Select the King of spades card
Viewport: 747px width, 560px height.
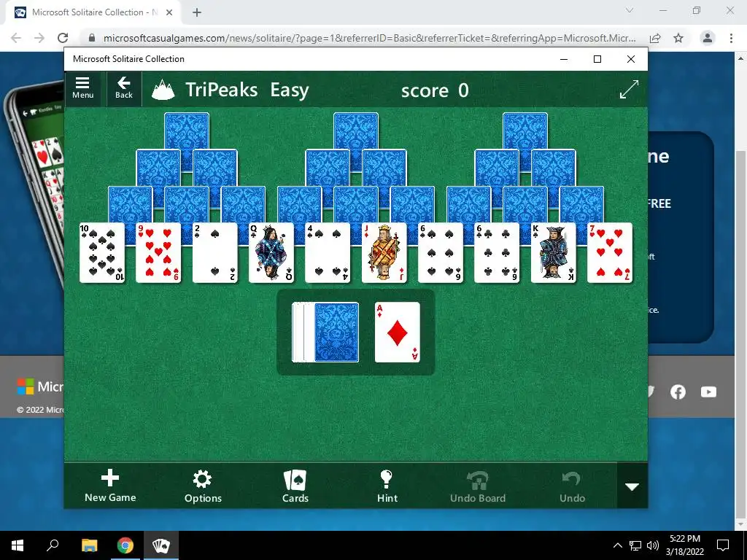point(553,253)
